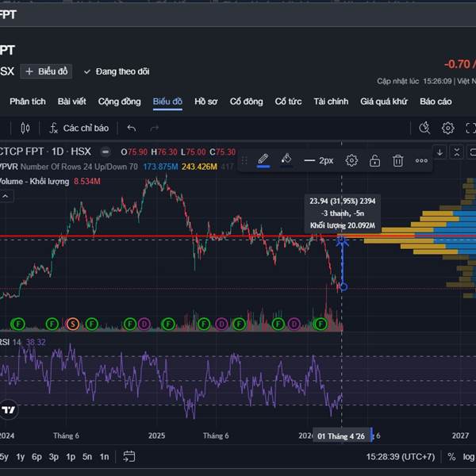
Task: Pick the fill bucket background color
Action: 286,160
